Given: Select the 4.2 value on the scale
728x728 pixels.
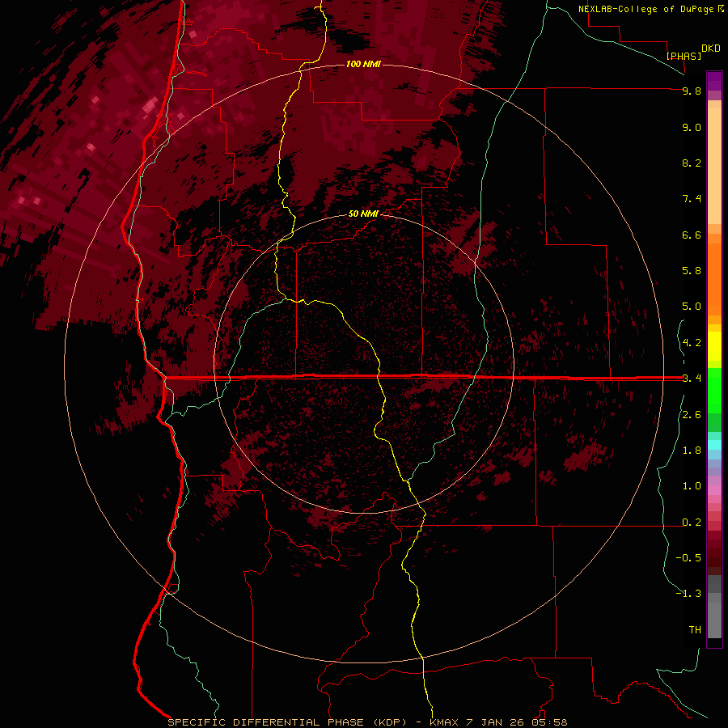Looking at the screenshot, I should [x=692, y=343].
